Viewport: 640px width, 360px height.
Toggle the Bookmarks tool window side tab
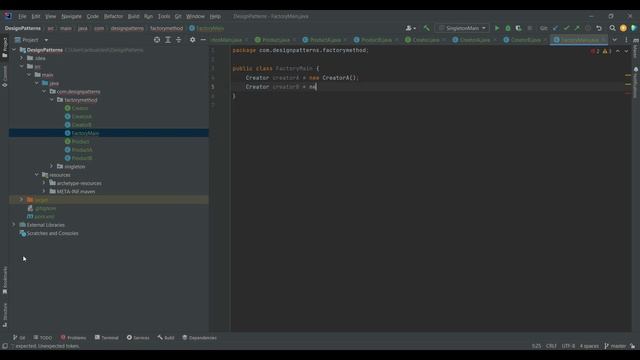point(5,280)
